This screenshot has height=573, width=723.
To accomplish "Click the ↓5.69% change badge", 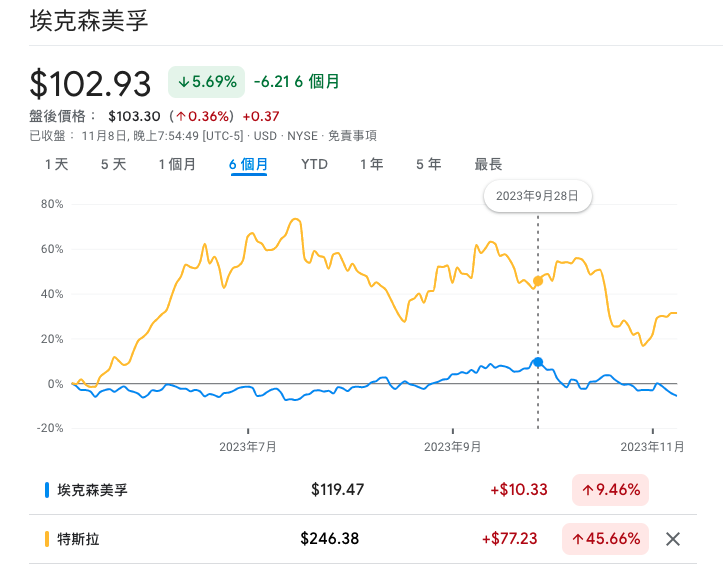I will (207, 82).
